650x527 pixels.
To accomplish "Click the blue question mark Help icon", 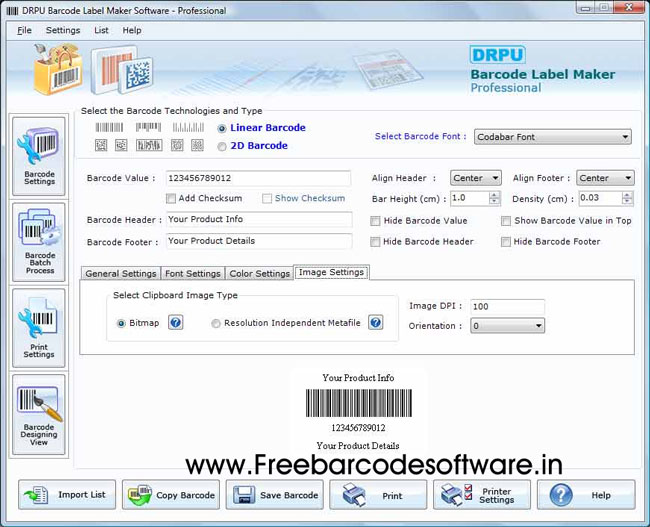I will pyautogui.click(x=561, y=495).
